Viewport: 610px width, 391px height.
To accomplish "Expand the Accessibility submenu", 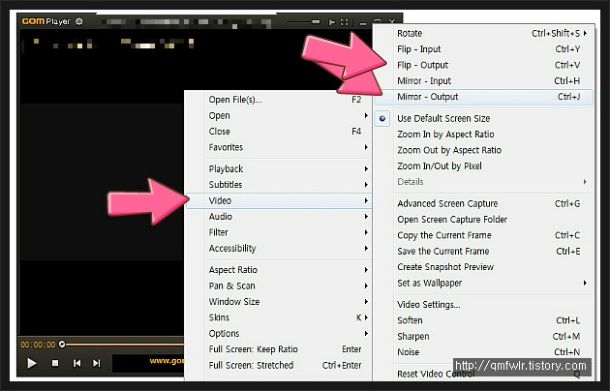I will pyautogui.click(x=279, y=248).
